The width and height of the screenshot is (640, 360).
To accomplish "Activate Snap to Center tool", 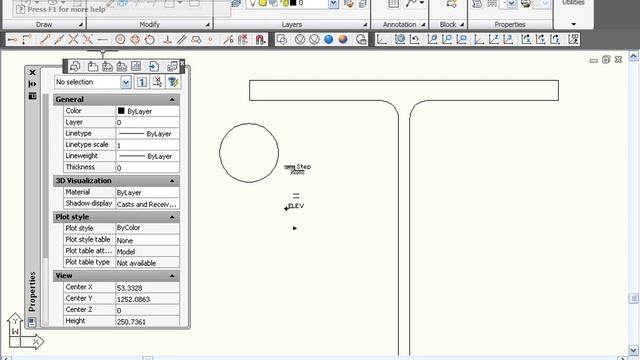I will point(120,40).
